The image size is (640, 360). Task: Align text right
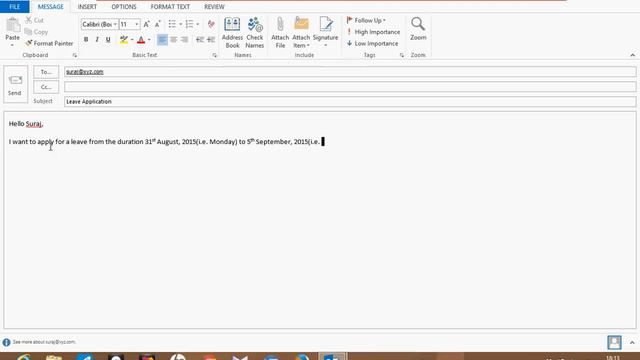(x=184, y=40)
